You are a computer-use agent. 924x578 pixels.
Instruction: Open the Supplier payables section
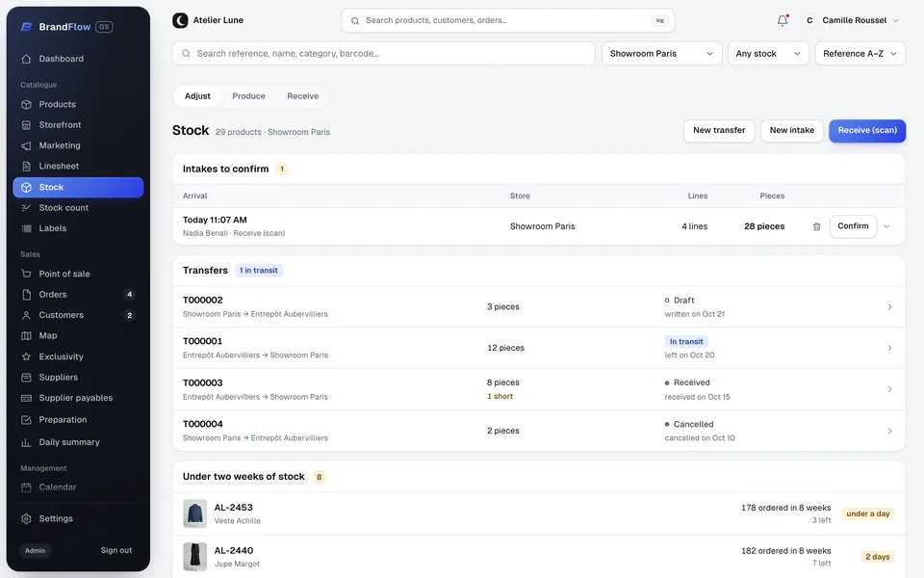[x=78, y=398]
